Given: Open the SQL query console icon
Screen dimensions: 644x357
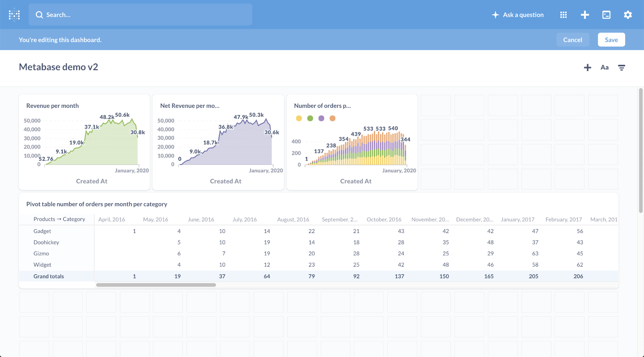Looking at the screenshot, I should click(606, 15).
